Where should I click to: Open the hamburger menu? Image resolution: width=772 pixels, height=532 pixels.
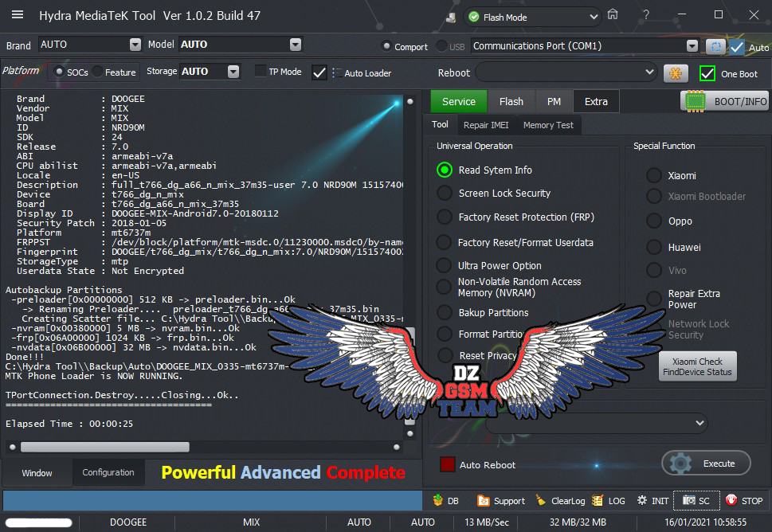coord(18,15)
